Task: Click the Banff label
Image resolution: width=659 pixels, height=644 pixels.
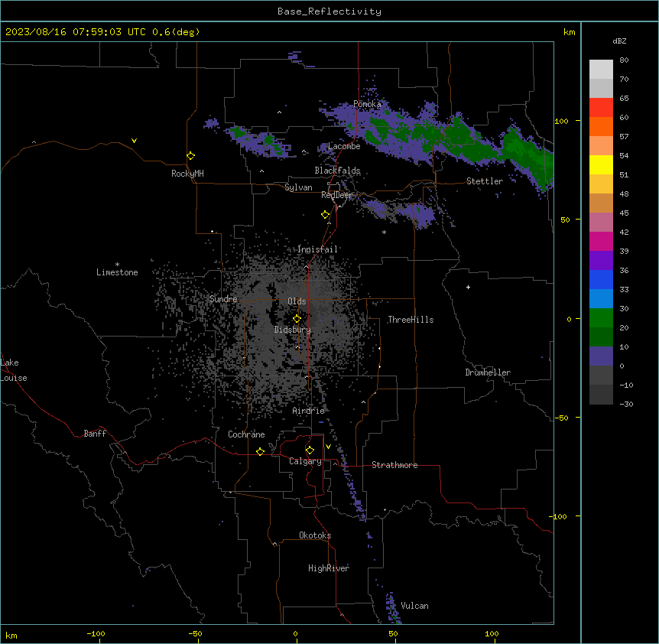Action: click(x=95, y=434)
